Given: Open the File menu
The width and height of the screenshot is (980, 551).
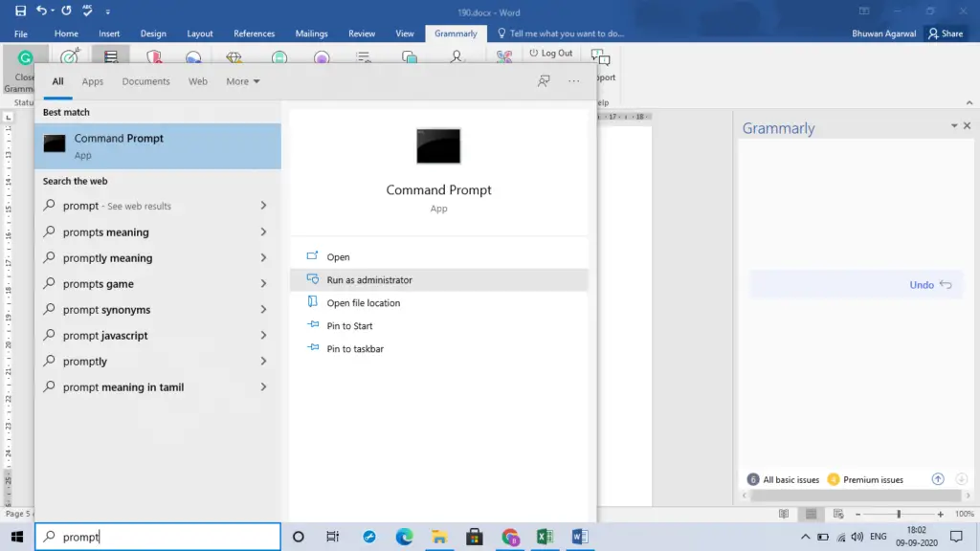Looking at the screenshot, I should 21,33.
